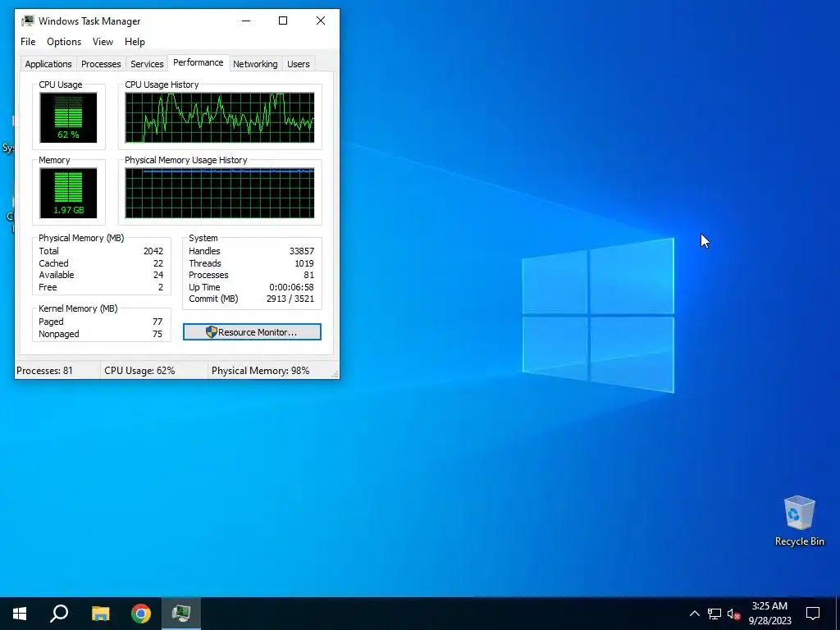Switch to the Applications tab
Screen dimensions: 840x630
(48, 64)
